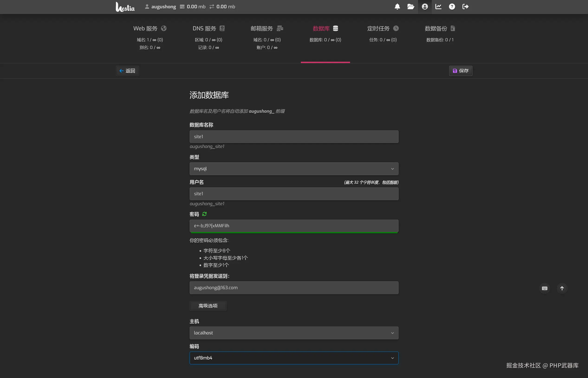Open the localhost host dropdown
Viewport: 588px width, 378px height.
coord(294,333)
